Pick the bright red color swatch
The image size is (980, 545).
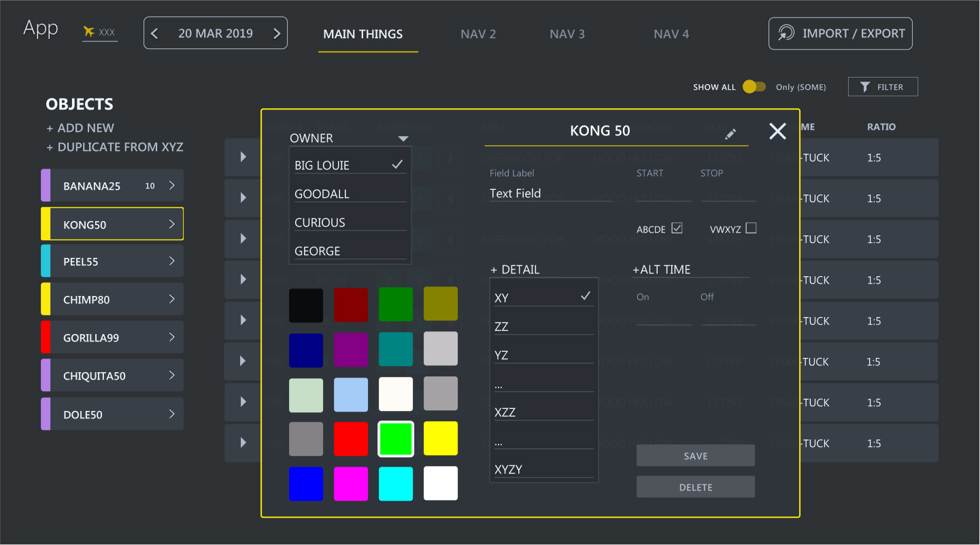point(351,439)
